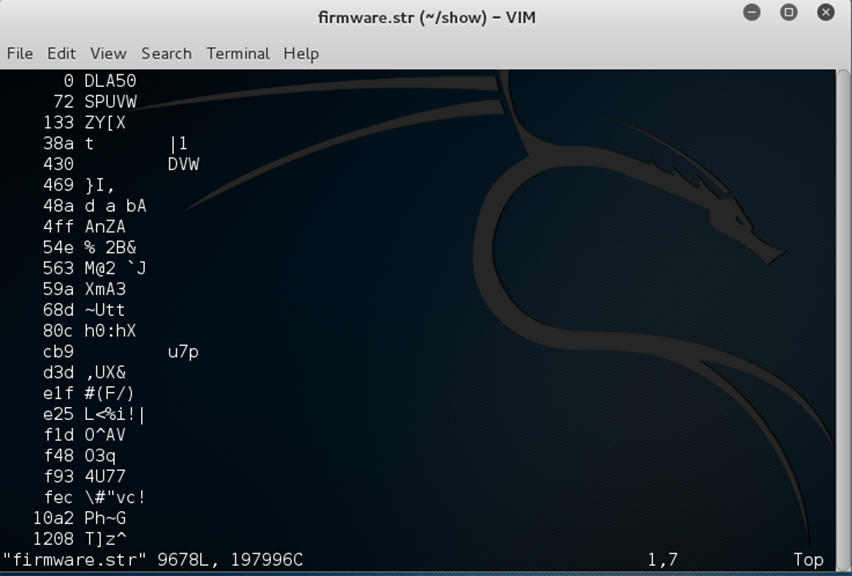Click the DVW string at offset 430

(184, 164)
